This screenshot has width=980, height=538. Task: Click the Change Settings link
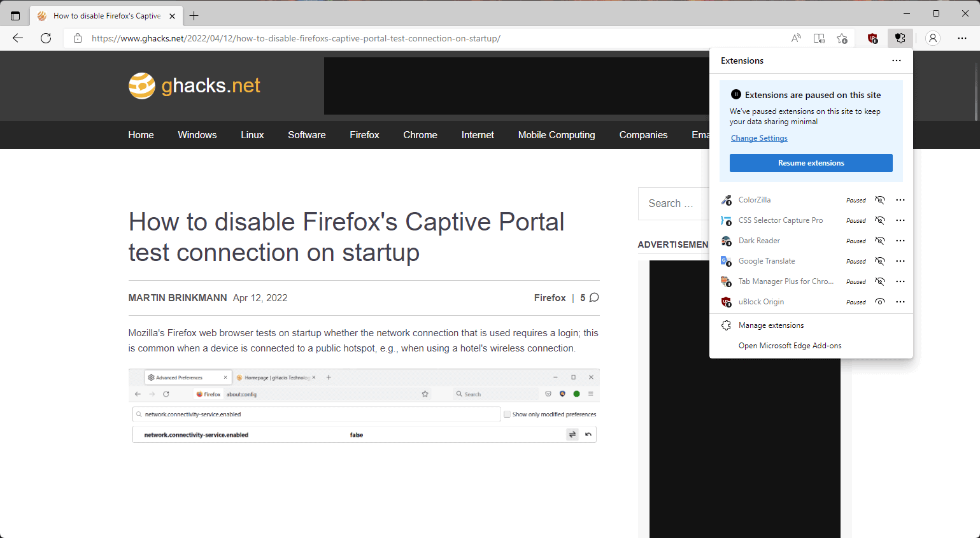tap(759, 138)
